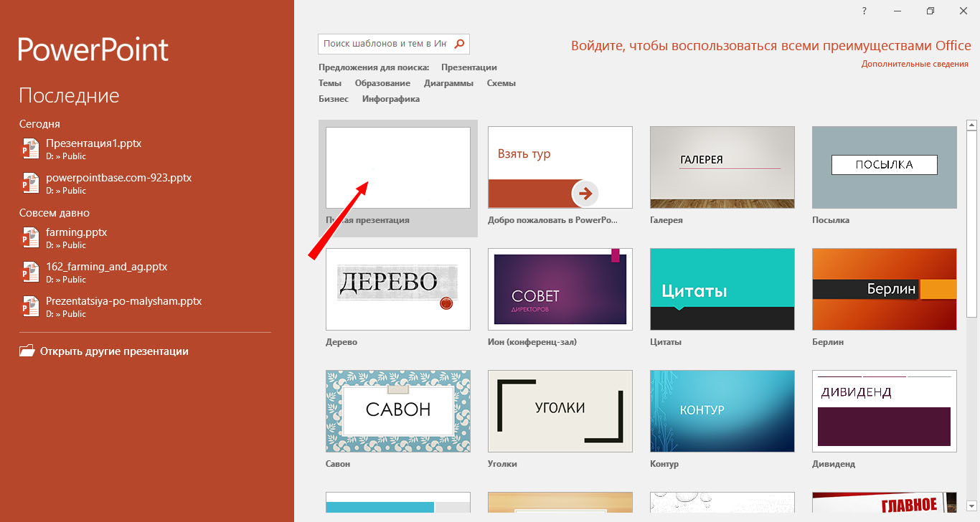Choose the Галерея template thumbnail

(722, 168)
